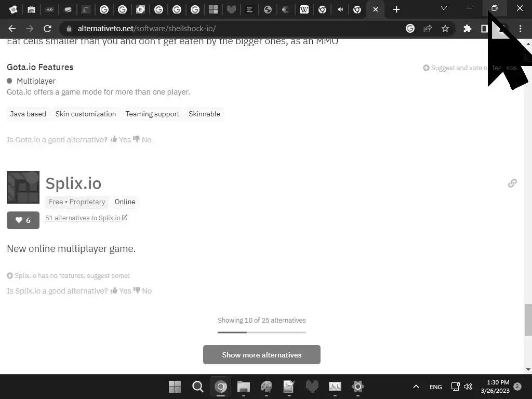This screenshot has height=399, width=532.
Task: Go back to the previous page
Action: tap(12, 29)
